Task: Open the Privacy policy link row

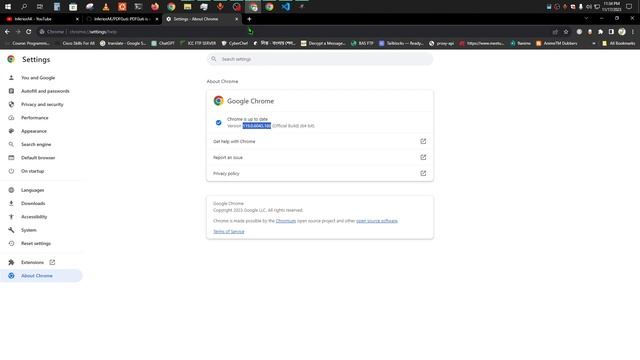Action: 320,173
